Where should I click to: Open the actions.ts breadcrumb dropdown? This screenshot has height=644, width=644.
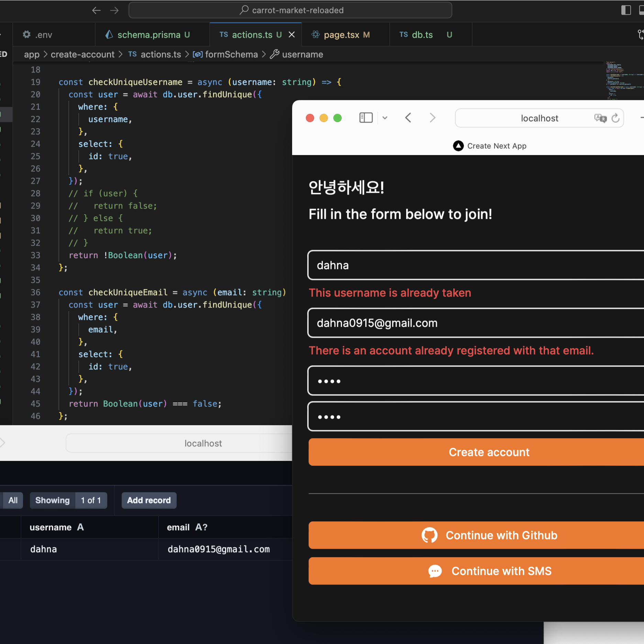click(x=155, y=54)
